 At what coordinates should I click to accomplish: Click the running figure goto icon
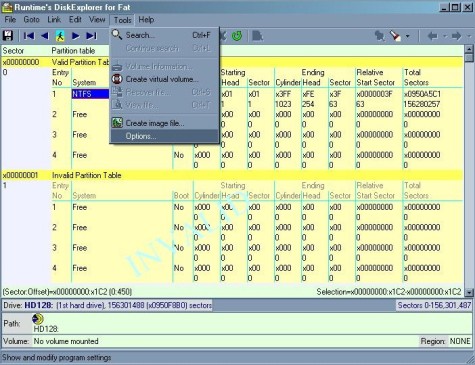[60, 36]
